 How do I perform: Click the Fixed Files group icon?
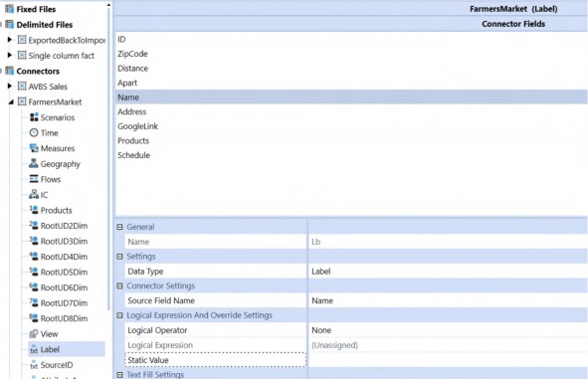9,9
